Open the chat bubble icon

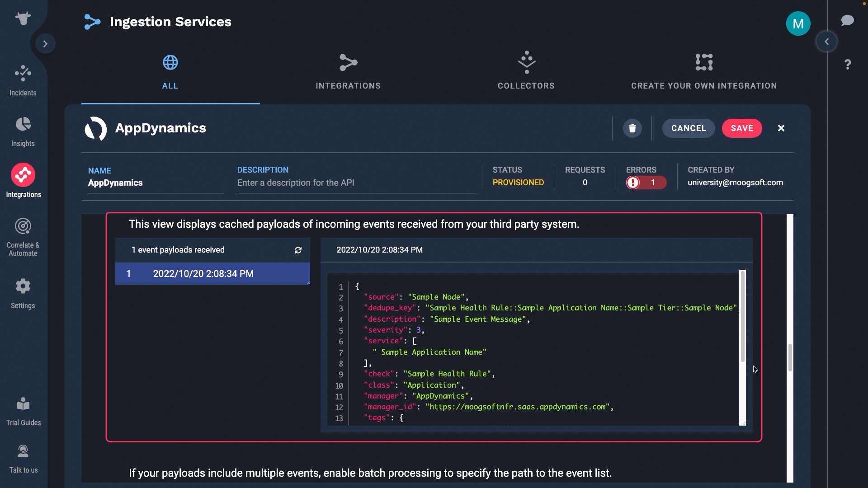847,20
